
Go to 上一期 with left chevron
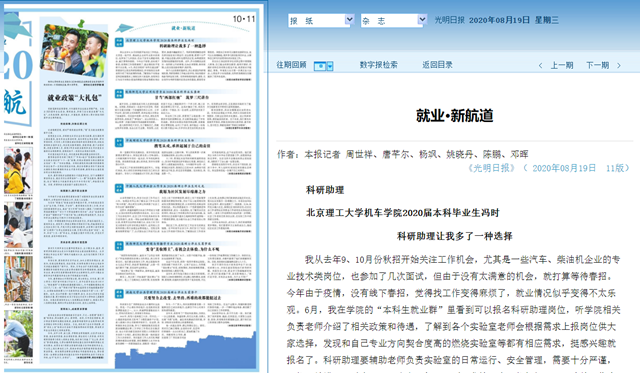[540, 65]
